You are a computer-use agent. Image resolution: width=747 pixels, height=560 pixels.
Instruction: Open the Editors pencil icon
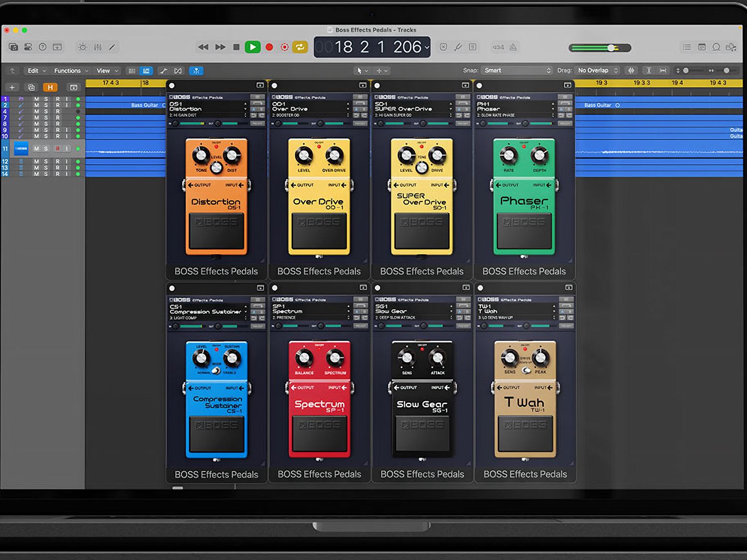(112, 47)
